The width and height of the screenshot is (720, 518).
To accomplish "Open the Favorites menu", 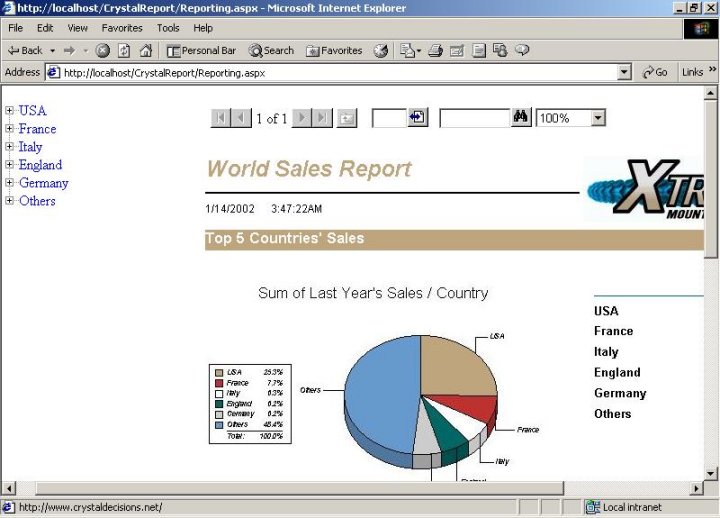I will click(122, 28).
